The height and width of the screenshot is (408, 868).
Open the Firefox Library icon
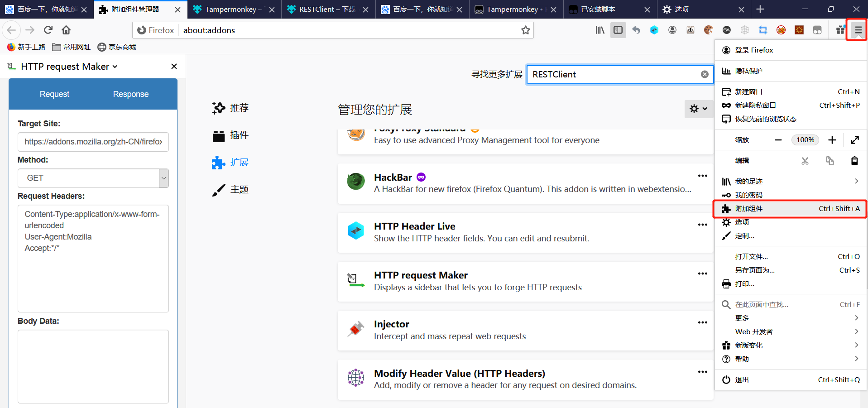[600, 30]
